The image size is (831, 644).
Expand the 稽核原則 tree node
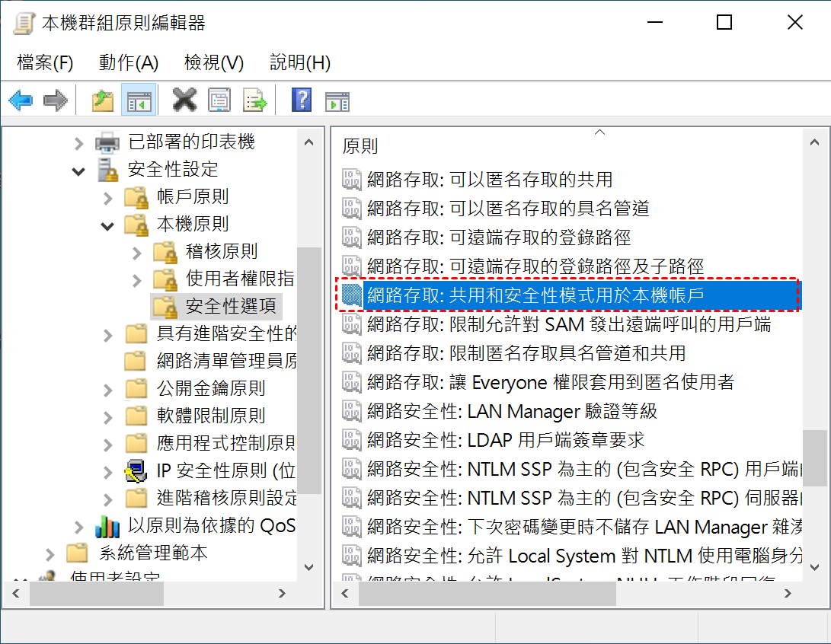tap(137, 253)
